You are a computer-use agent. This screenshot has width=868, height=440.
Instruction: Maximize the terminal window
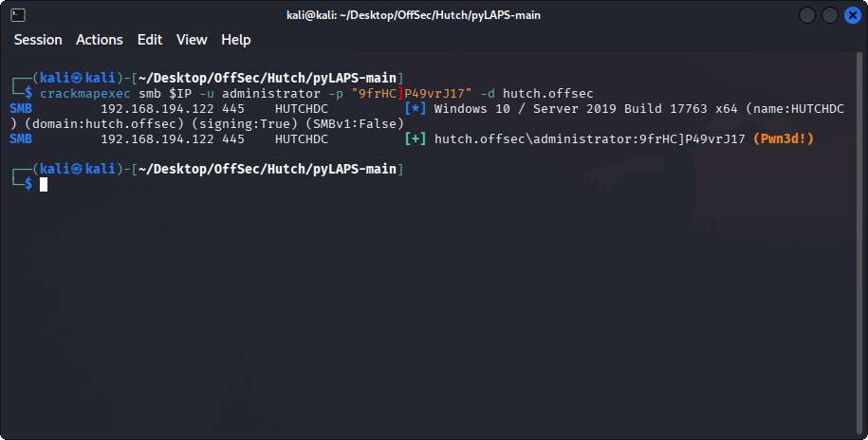point(830,15)
